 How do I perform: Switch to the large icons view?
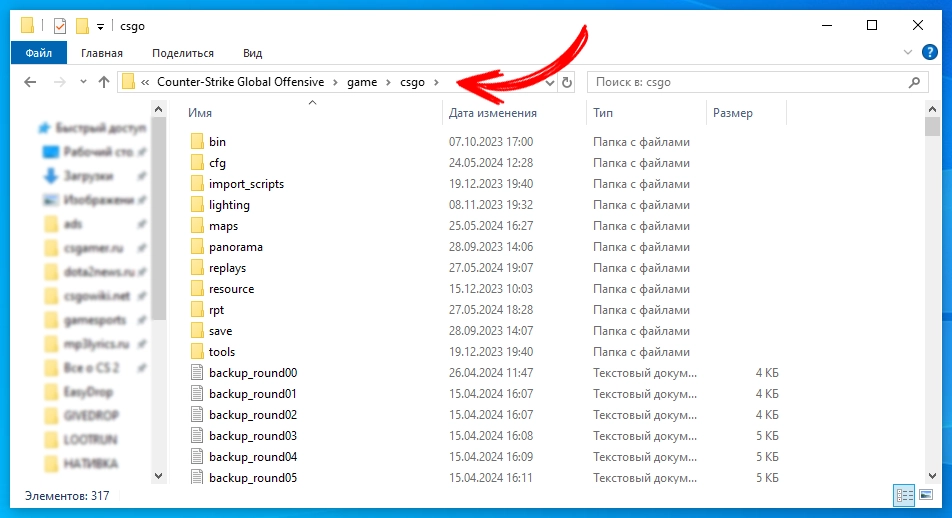click(926, 496)
